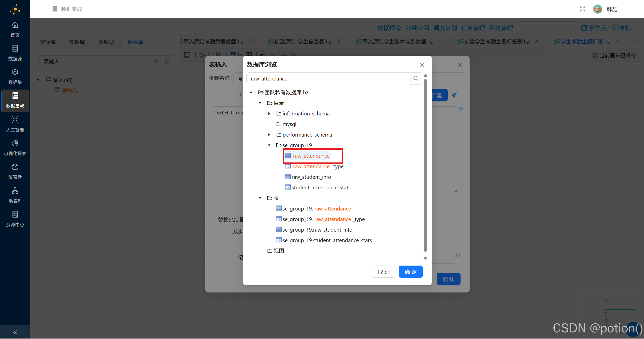This screenshot has height=339, width=644.
Task: Click the save canvas toolbar icon
Action: [187, 55]
